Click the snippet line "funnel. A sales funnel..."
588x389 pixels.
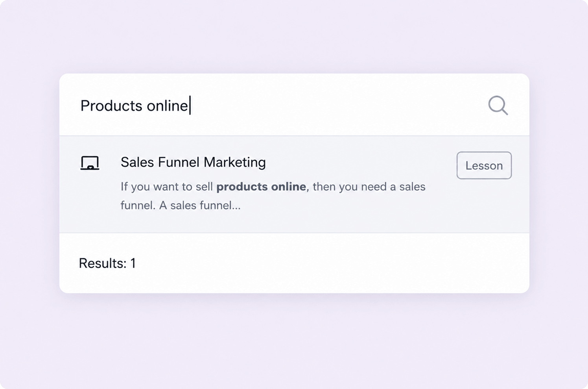pos(180,206)
